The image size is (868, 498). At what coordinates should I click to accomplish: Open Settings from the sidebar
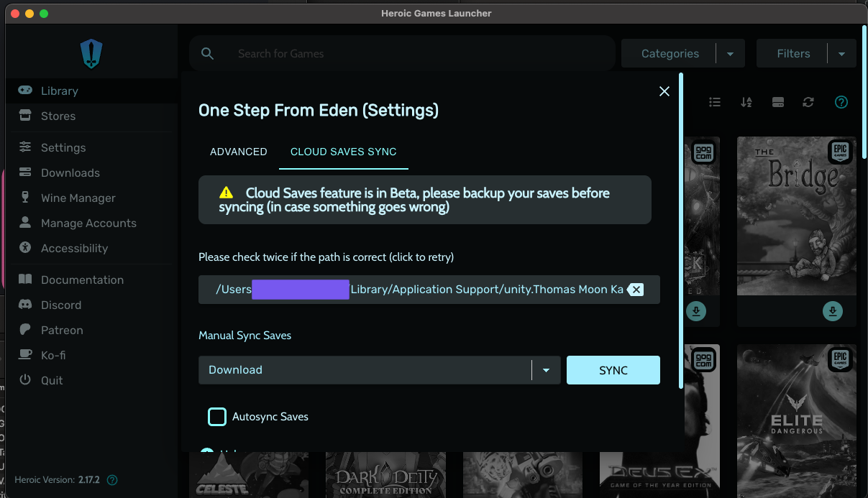point(91,147)
